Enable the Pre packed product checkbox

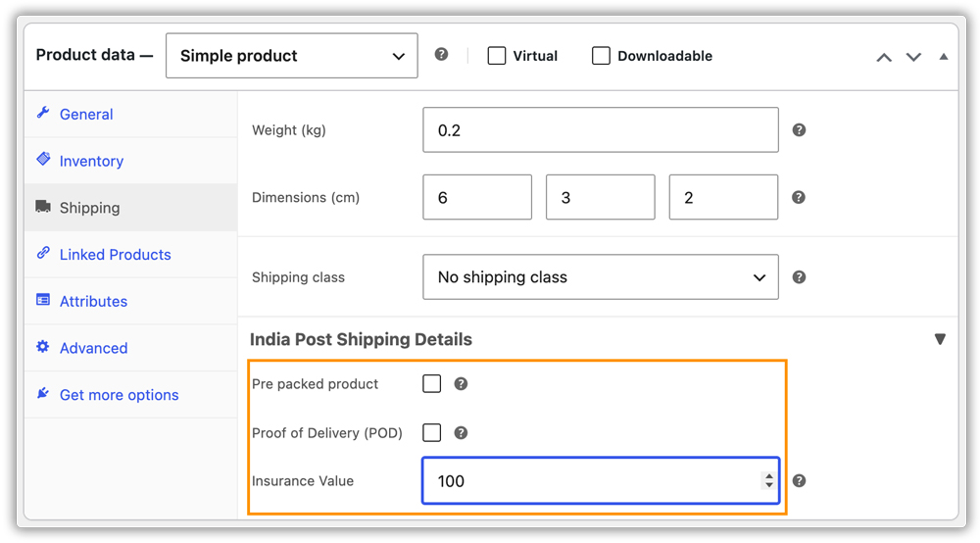pyautogui.click(x=432, y=383)
